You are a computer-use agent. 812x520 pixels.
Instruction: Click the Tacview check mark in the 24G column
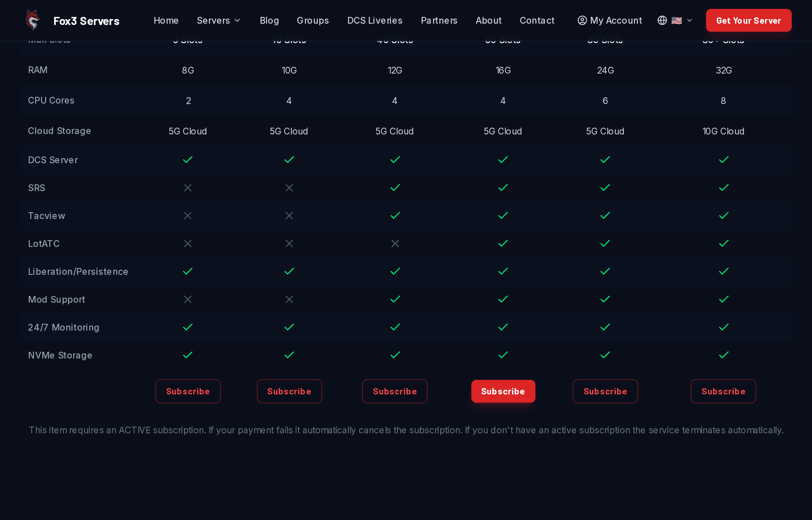pyautogui.click(x=606, y=216)
